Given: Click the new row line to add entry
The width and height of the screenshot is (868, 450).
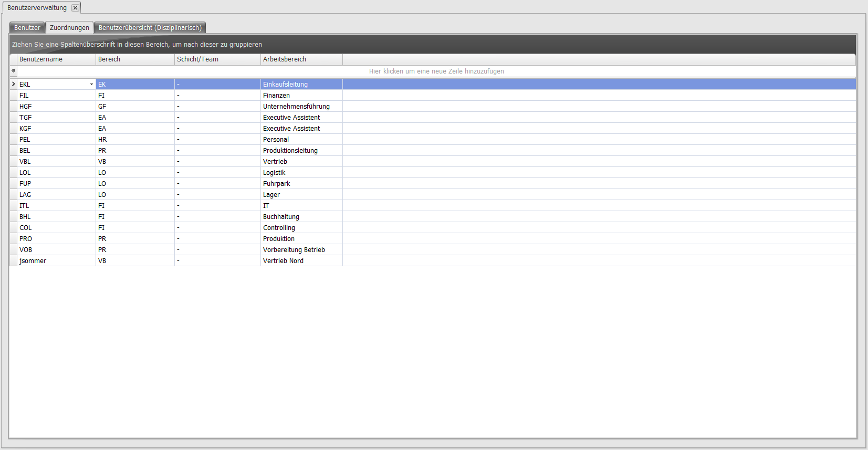Looking at the screenshot, I should (x=436, y=71).
